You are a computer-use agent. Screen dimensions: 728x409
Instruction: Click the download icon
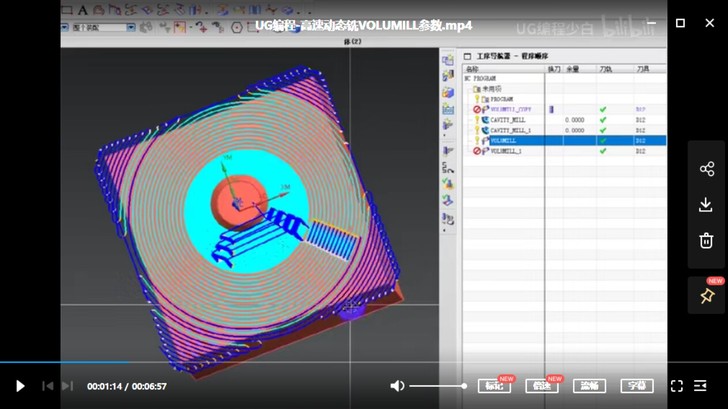click(x=706, y=204)
